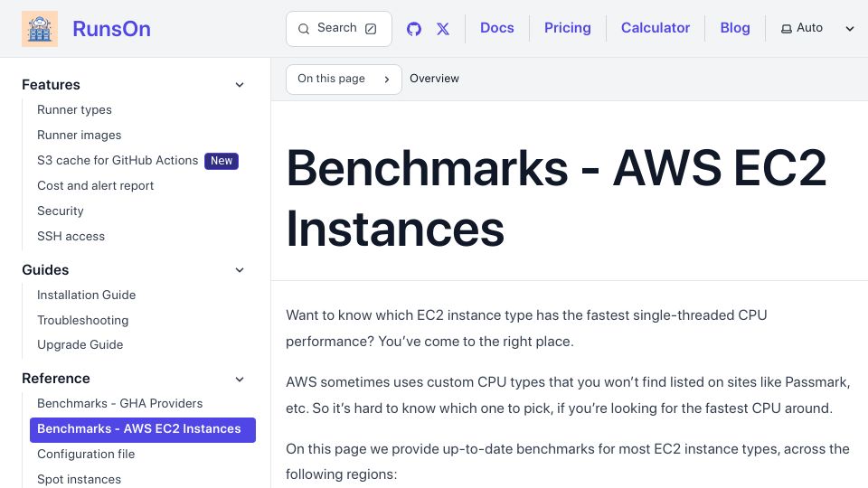Open Benchmarks - GHA Providers
This screenshot has width=868, height=488.
[119, 403]
